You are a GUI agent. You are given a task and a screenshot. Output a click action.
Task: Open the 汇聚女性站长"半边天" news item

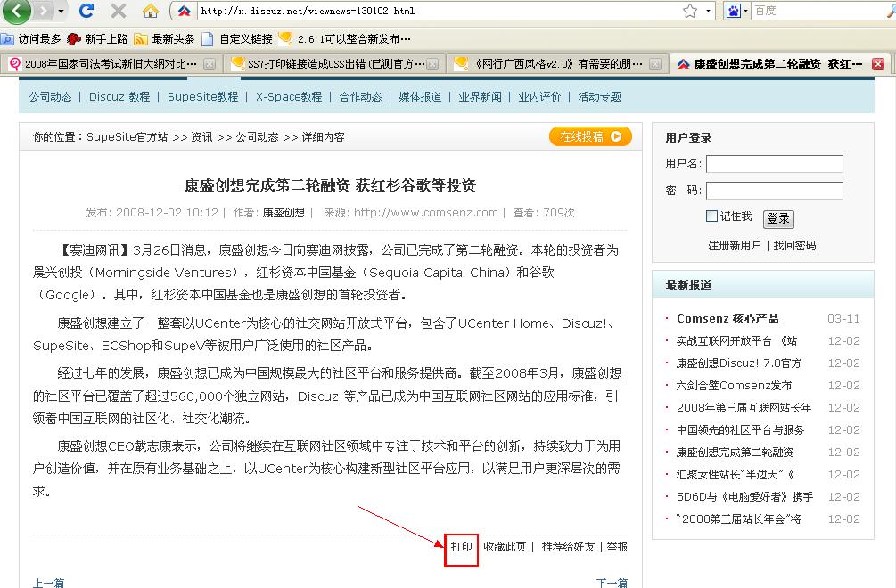click(x=736, y=474)
